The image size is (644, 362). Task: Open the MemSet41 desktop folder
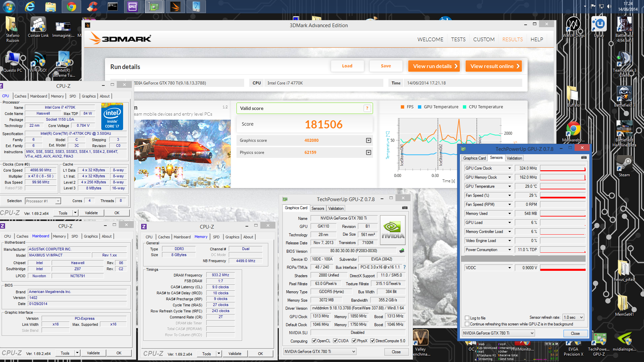tap(624, 306)
